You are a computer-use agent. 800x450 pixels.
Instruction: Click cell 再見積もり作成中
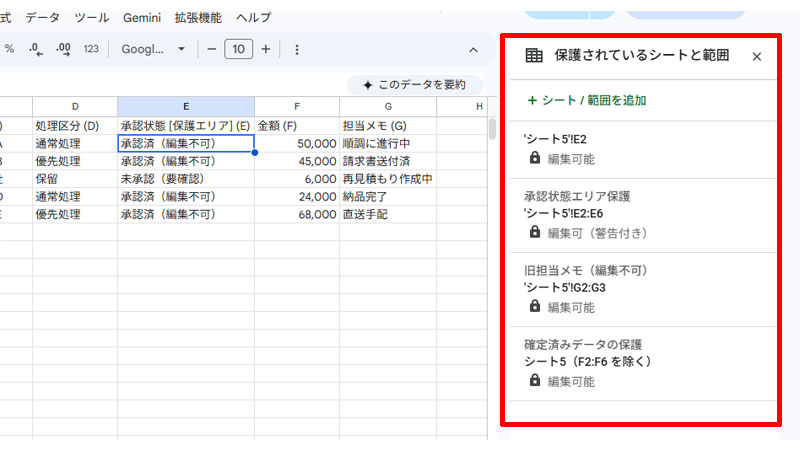[388, 179]
